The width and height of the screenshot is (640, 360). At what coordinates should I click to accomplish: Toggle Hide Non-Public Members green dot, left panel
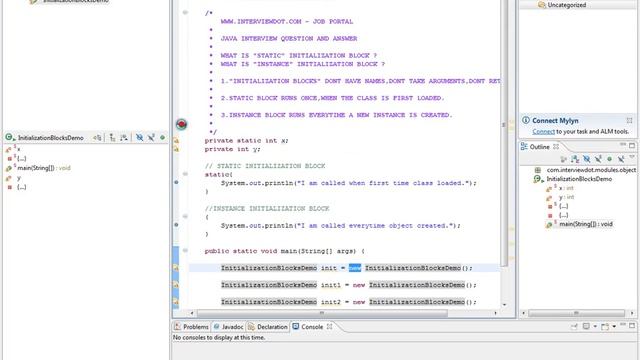tap(162, 138)
